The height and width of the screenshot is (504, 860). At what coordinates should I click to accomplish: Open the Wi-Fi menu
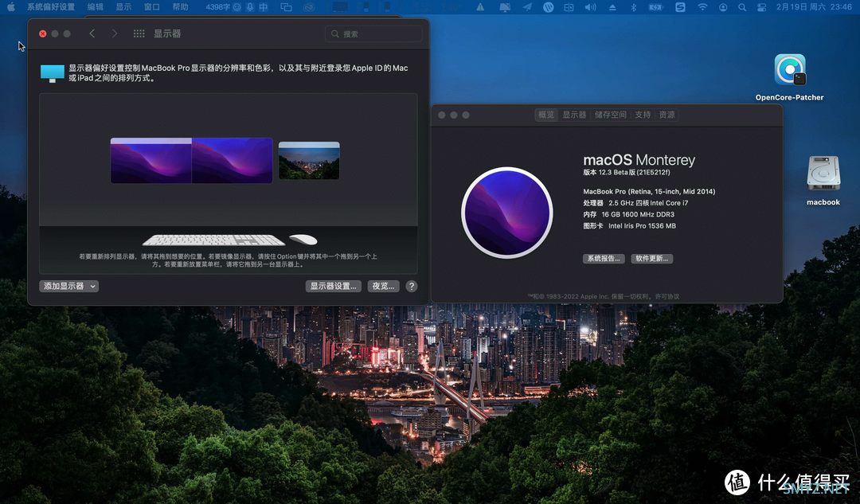[x=702, y=7]
